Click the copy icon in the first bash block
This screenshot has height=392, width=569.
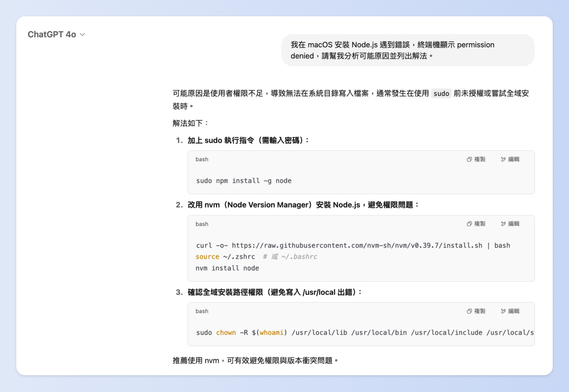pos(469,159)
